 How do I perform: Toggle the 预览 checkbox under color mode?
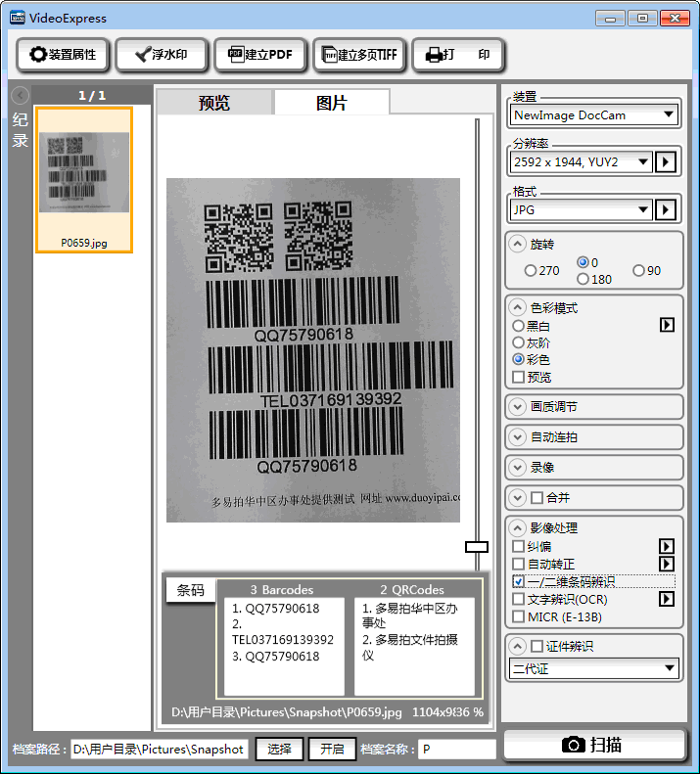coord(518,377)
